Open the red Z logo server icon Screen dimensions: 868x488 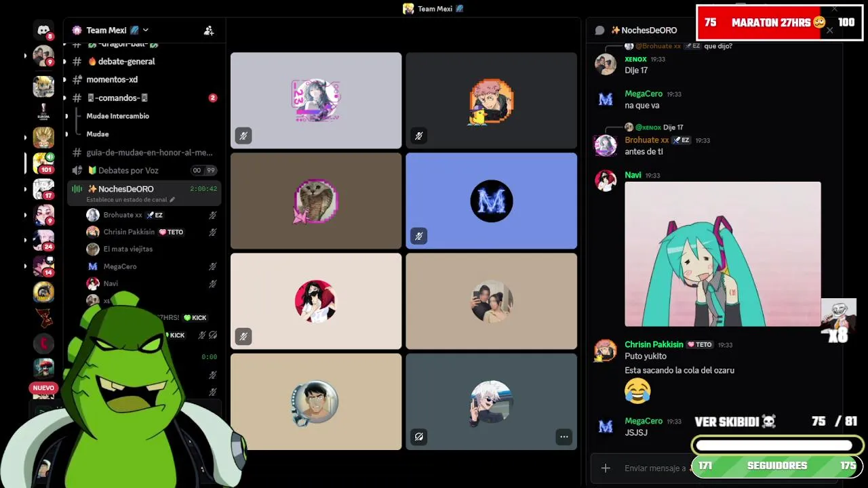coord(43,317)
